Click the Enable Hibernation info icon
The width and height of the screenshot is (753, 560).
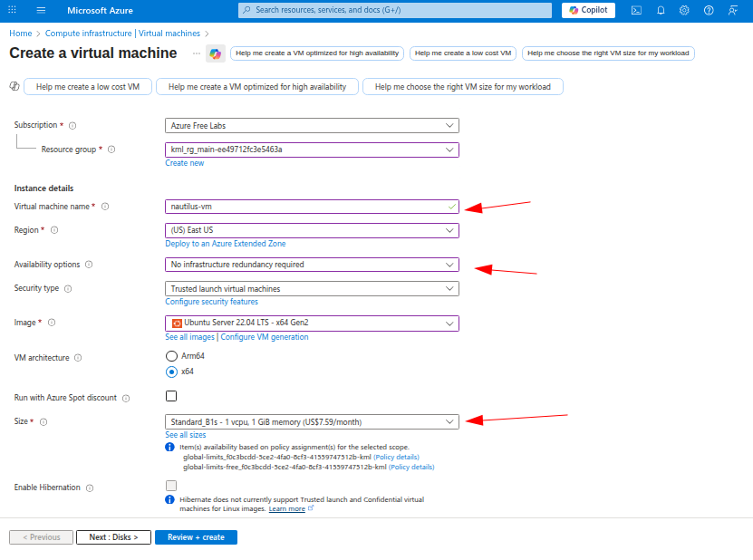coord(90,488)
